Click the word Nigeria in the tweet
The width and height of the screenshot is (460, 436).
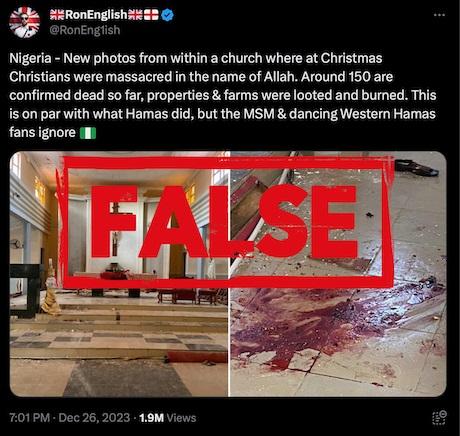pos(30,58)
